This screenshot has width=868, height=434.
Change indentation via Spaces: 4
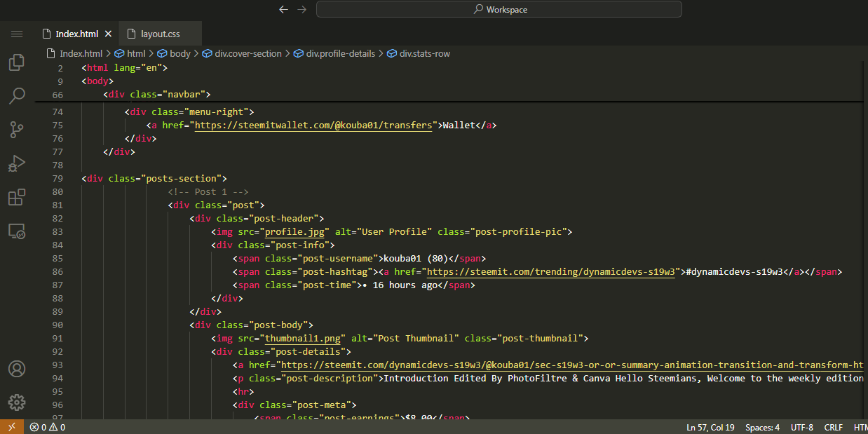click(x=762, y=427)
